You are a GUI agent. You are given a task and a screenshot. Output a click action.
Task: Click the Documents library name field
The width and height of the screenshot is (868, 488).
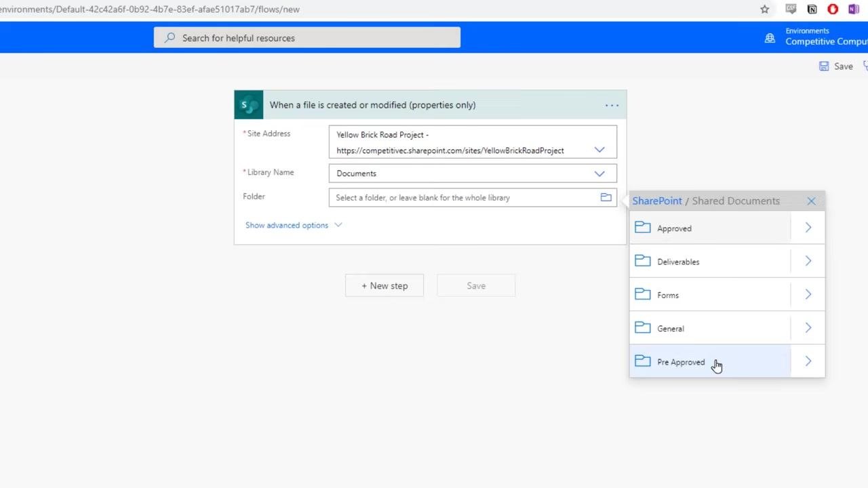[473, 174]
